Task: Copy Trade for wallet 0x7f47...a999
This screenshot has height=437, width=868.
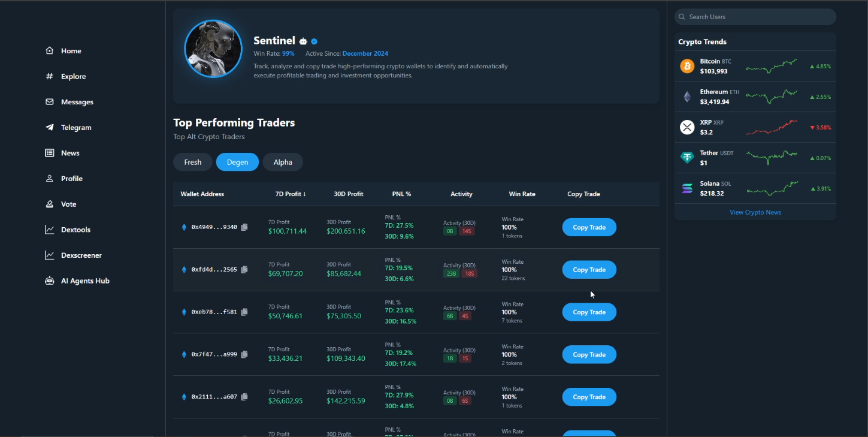Action: pyautogui.click(x=589, y=355)
